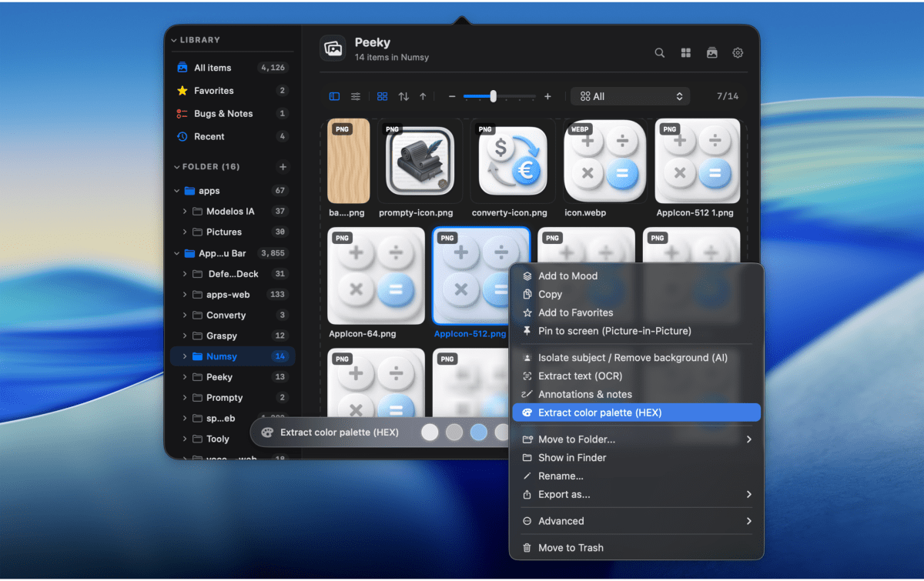Select All items in library
924x581 pixels.
(233, 68)
